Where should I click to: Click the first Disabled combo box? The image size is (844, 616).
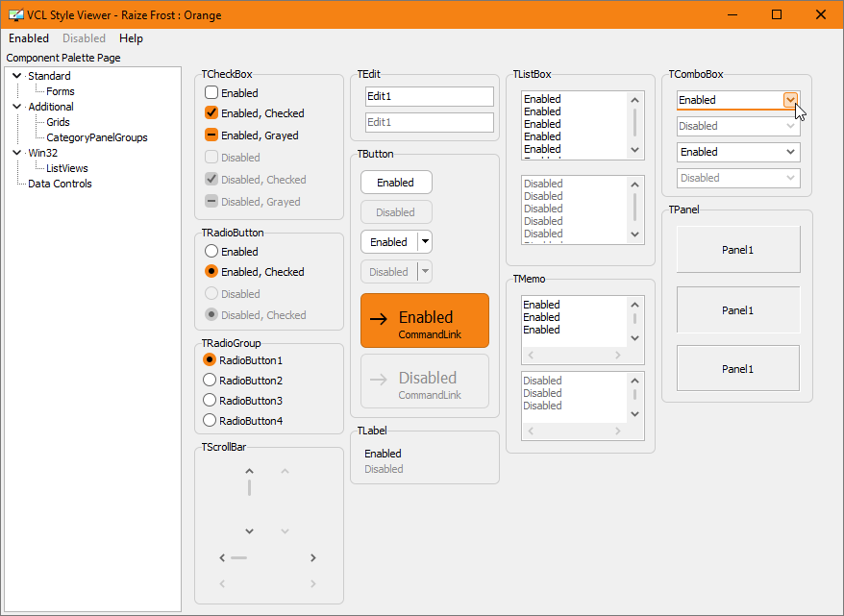(738, 126)
